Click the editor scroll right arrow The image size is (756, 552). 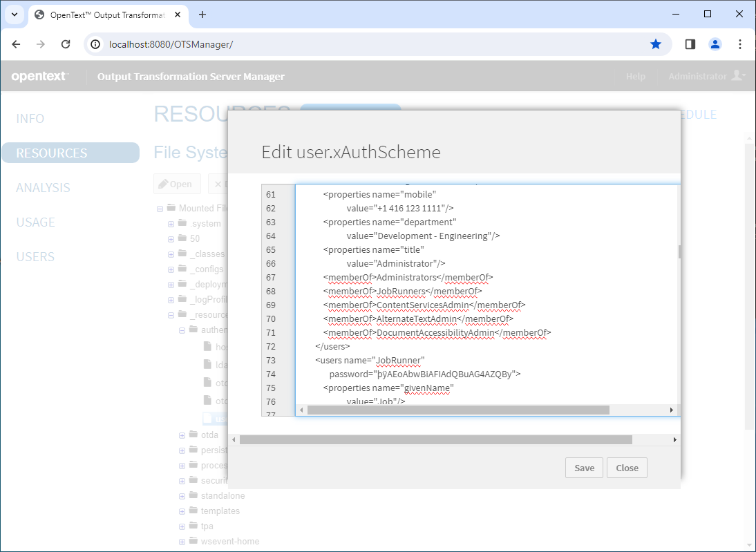click(x=671, y=410)
